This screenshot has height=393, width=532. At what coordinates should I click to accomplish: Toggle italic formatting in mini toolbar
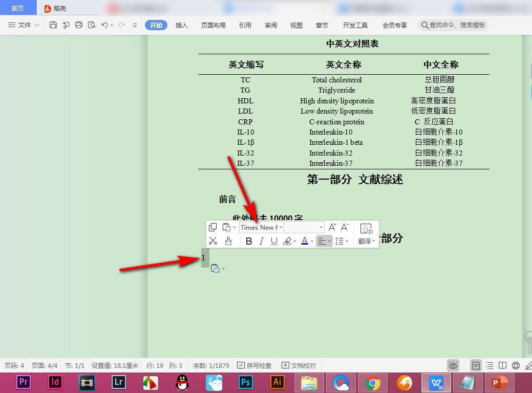[262, 241]
